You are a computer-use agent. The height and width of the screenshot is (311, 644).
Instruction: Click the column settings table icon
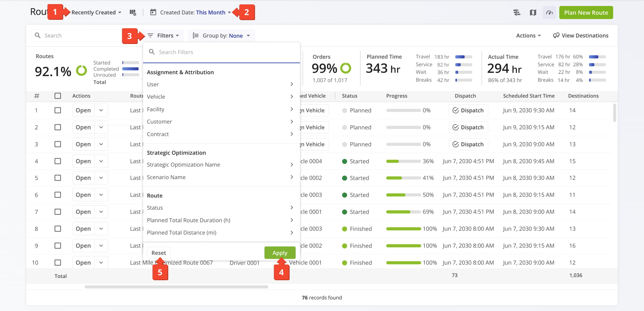tap(133, 13)
